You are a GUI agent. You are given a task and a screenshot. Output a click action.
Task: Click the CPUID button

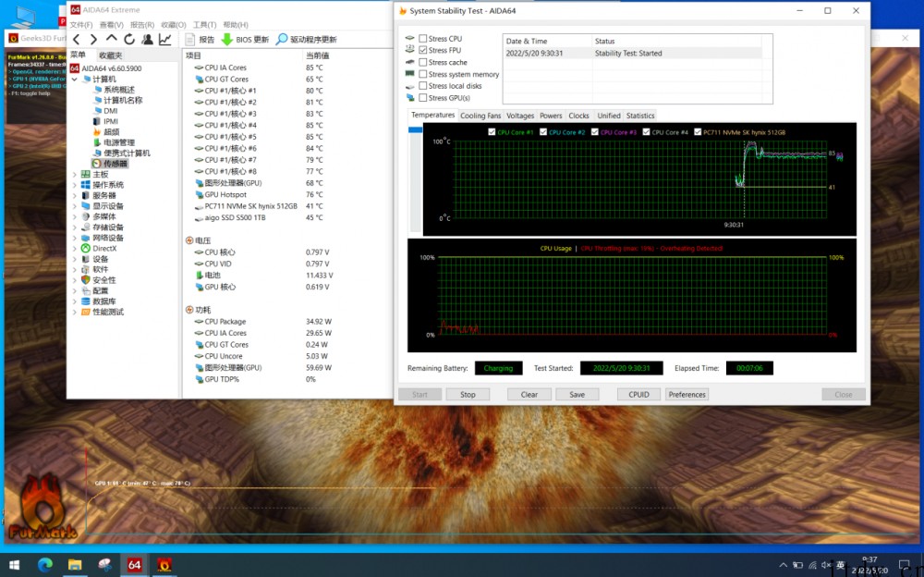638,395
